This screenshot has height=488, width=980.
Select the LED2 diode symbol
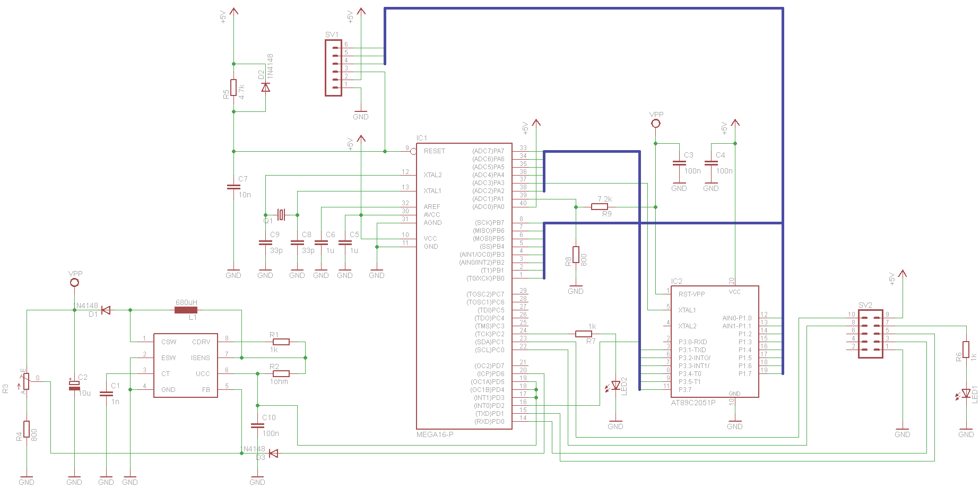pos(616,386)
